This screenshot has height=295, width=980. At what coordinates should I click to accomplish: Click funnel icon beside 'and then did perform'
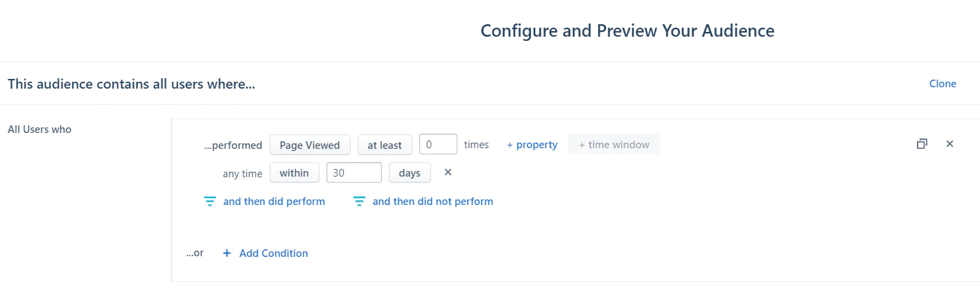[210, 202]
